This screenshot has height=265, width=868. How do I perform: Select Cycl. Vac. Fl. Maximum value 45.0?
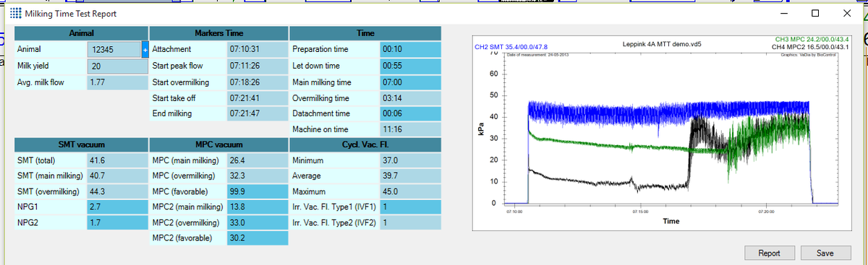(409, 192)
